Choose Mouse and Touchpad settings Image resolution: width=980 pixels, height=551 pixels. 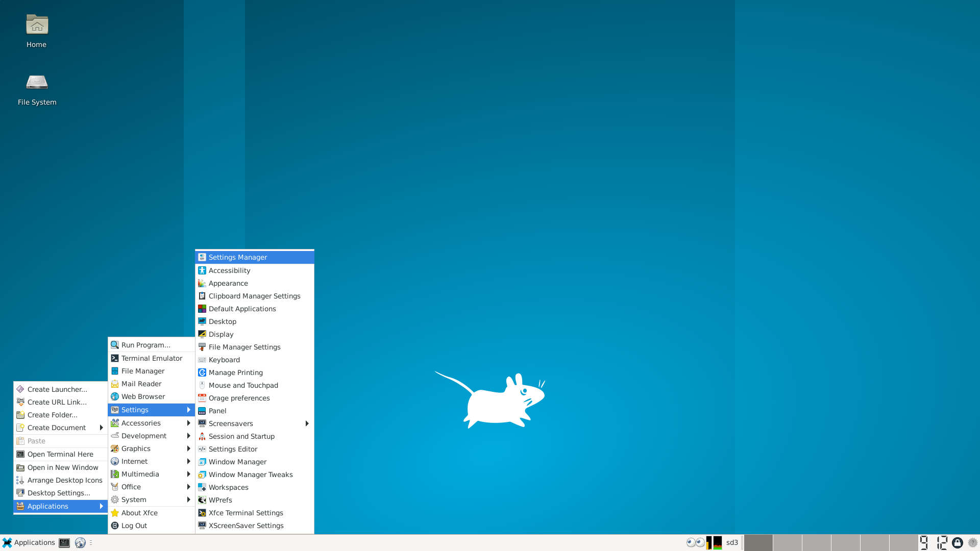pos(254,385)
